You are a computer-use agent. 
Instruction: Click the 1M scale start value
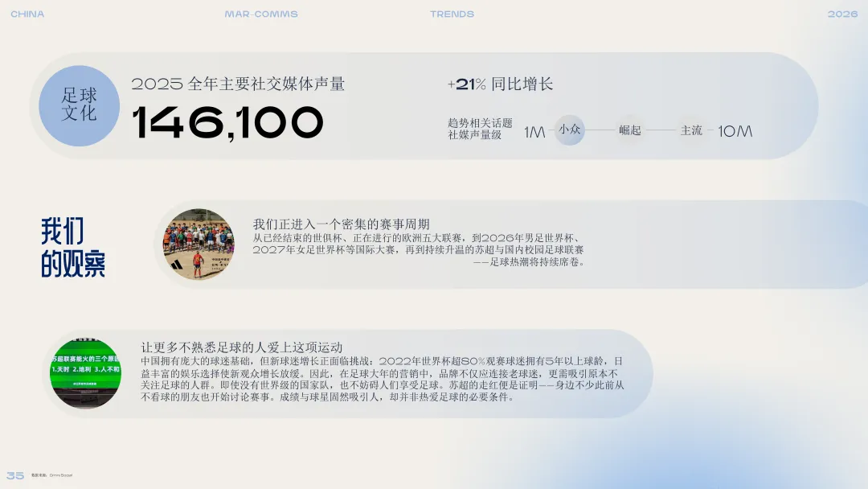(x=534, y=132)
